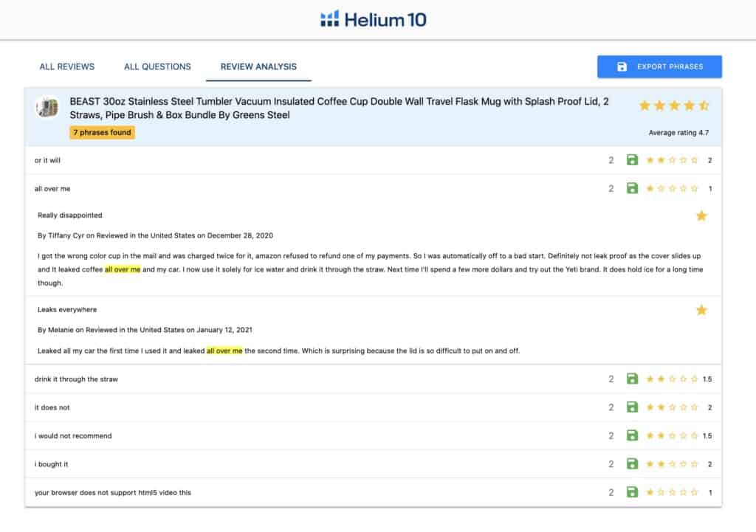Expand the 'it does not' phrase row
Screen dimensions: 756x532
(373, 407)
